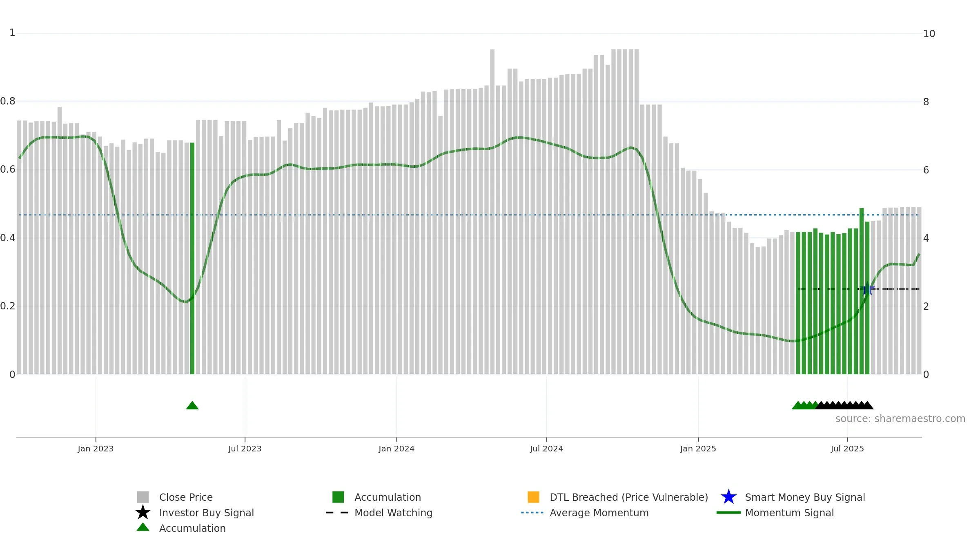The image size is (980, 551).
Task: Toggle the DTL Breached (Price Vulnerable) label
Action: 629,497
